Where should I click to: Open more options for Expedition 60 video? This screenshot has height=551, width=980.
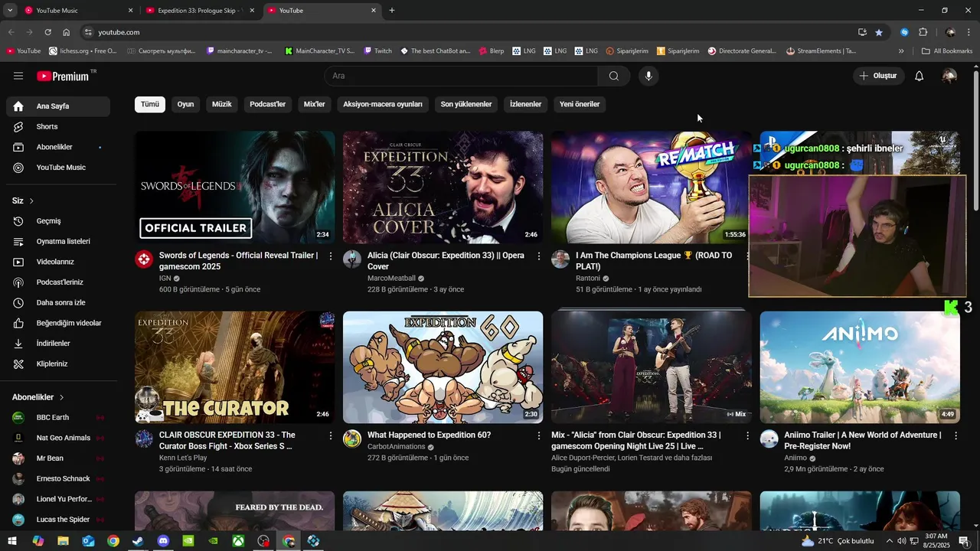539,435
